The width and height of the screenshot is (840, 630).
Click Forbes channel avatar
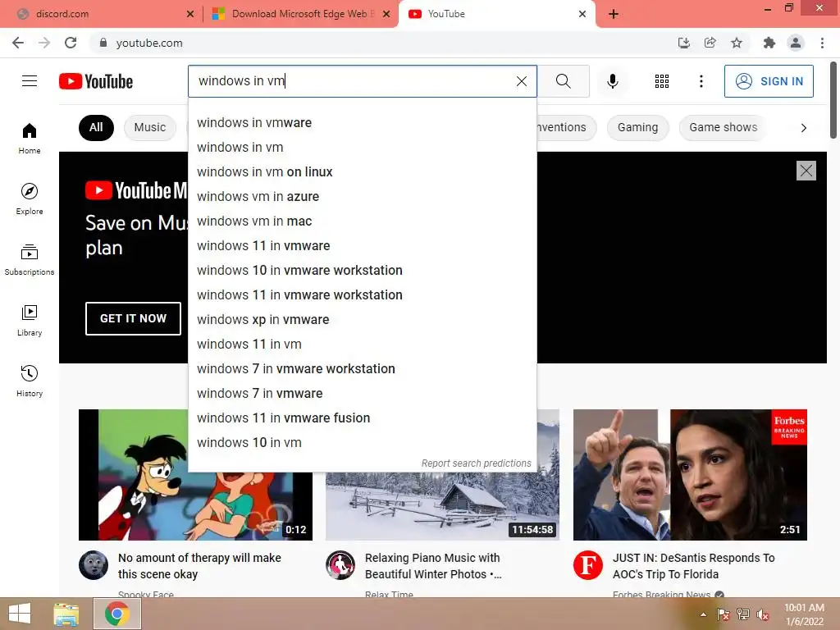pos(587,564)
